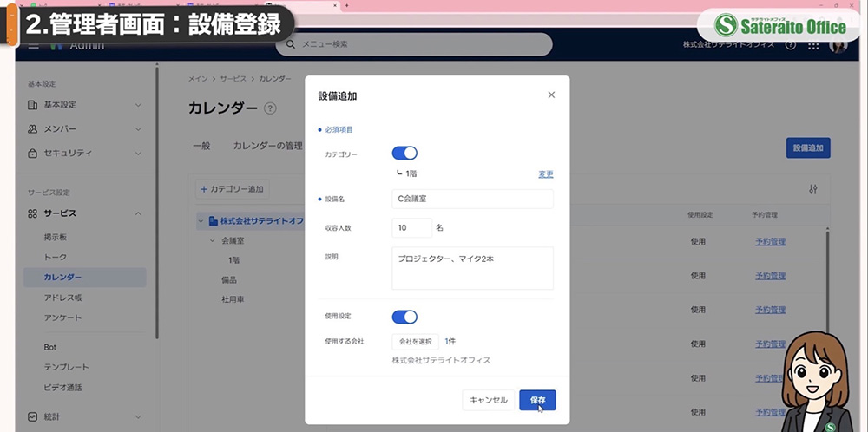
Task: Open the apps grid icon in the header
Action: [x=813, y=45]
